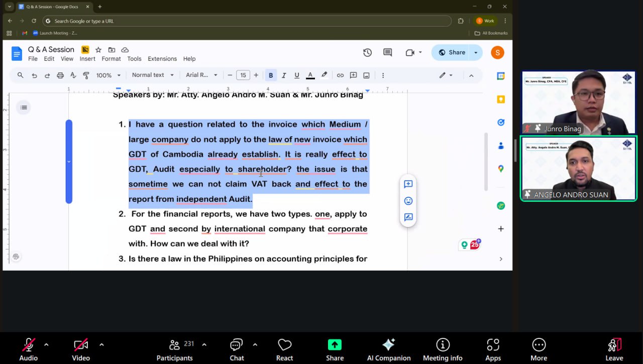Click the add comment side button

(x=408, y=184)
